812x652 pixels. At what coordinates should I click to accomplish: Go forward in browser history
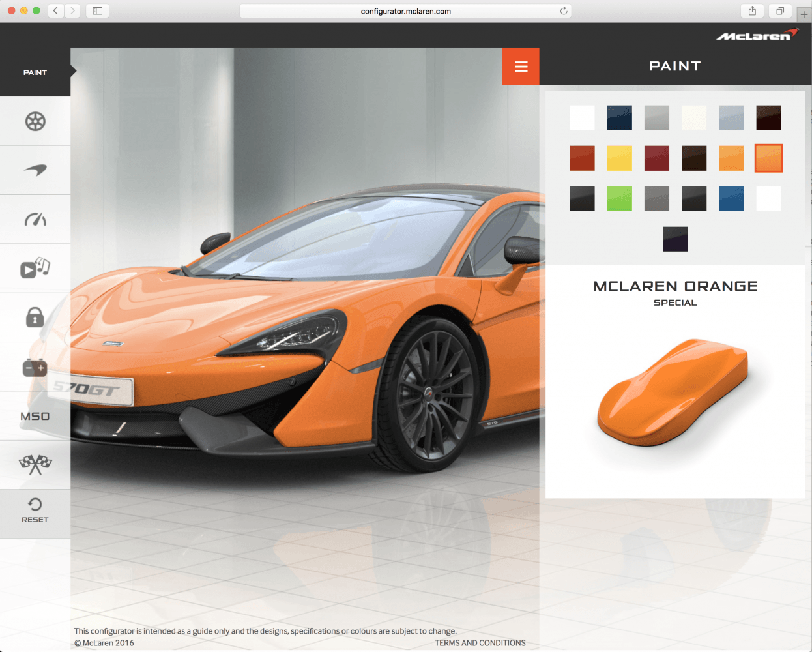pos(72,10)
